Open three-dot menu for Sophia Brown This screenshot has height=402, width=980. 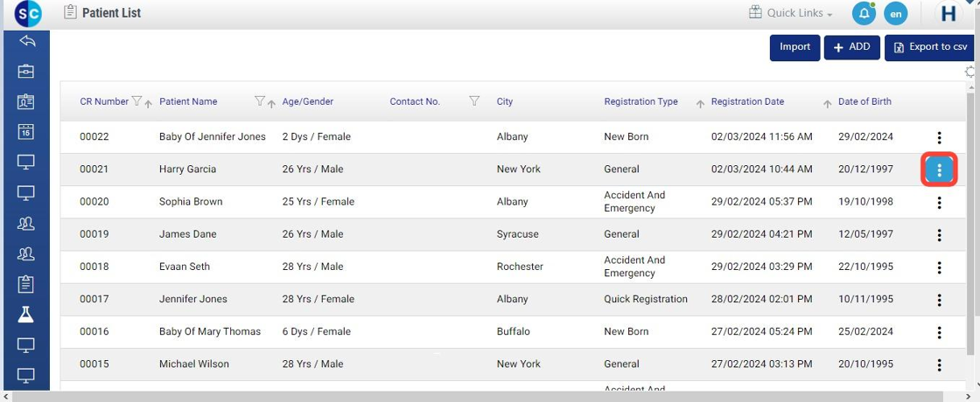tap(939, 203)
